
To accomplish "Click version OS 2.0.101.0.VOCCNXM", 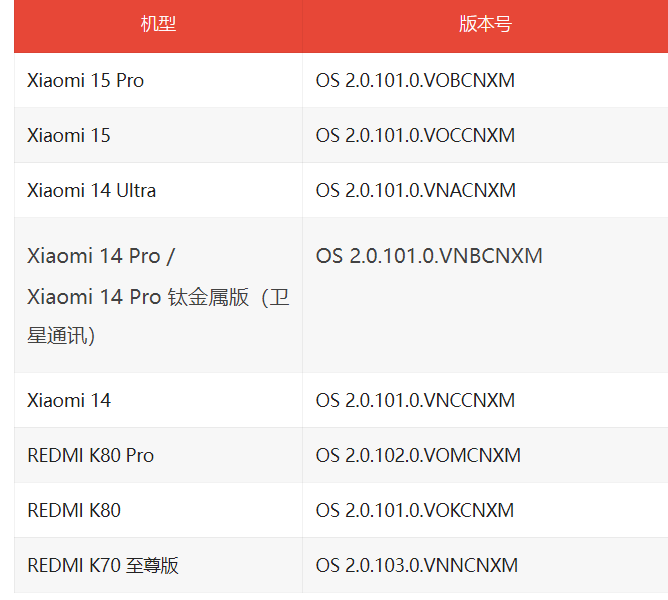I will point(415,135).
